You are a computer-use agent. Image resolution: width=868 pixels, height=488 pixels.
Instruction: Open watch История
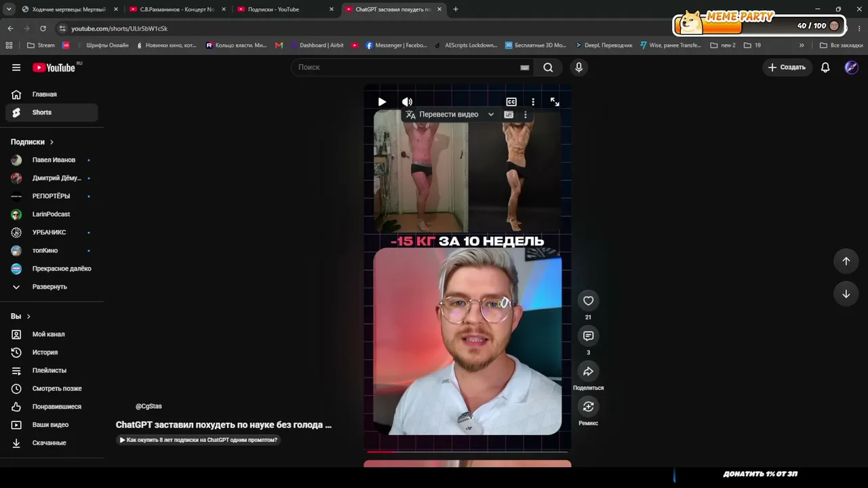click(52, 352)
